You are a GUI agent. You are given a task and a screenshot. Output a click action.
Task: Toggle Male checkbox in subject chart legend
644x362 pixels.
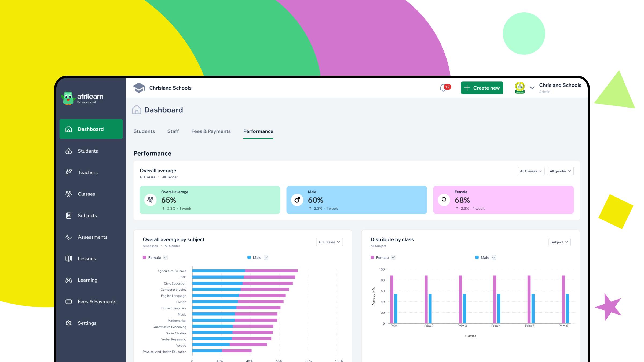[266, 257]
